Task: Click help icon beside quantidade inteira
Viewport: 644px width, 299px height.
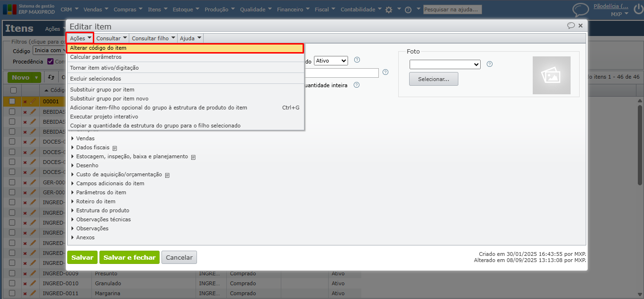Action: (x=357, y=85)
